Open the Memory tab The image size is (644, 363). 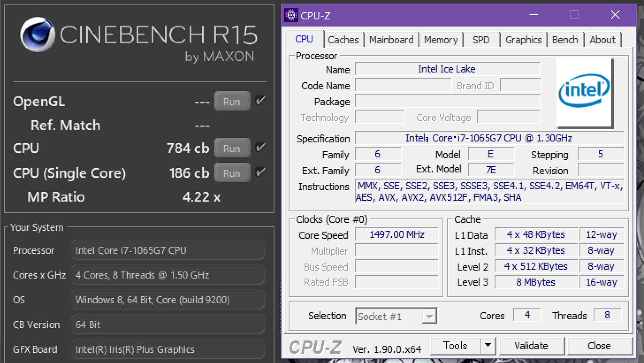pos(441,40)
